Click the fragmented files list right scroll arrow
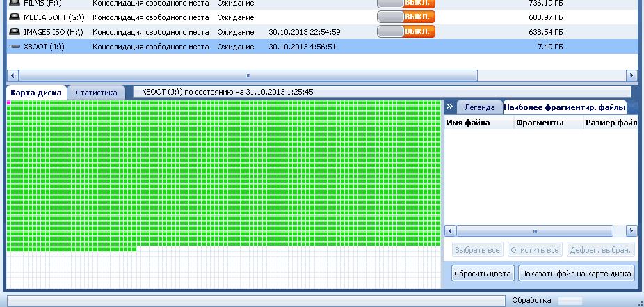644x307 pixels. coord(631,231)
